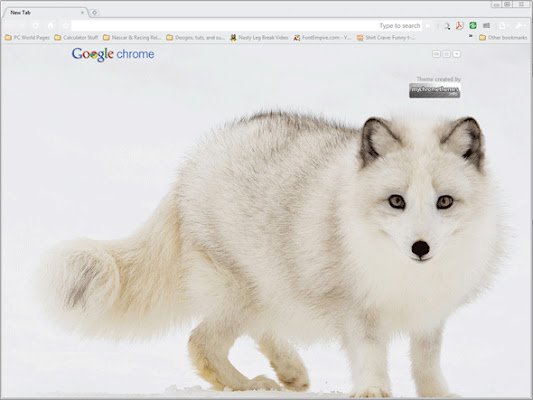Open the Nascar & Racing bookmark folder
Image resolution: width=533 pixels, height=400 pixels.
(x=132, y=37)
